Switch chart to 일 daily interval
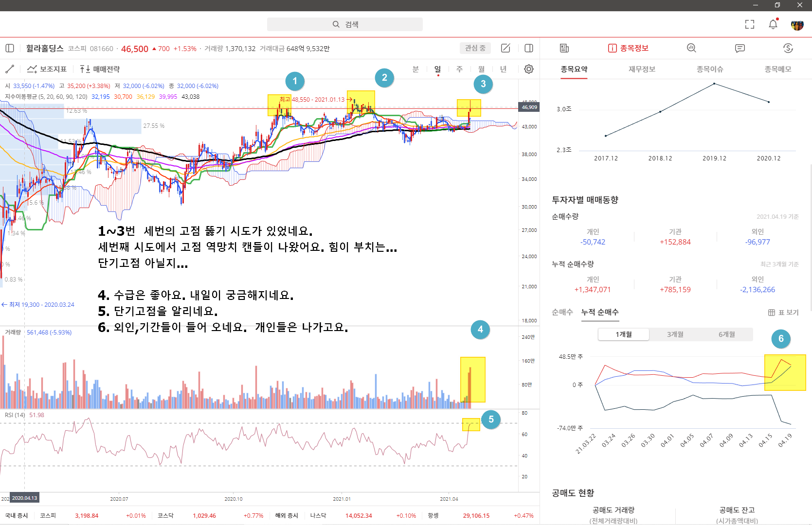This screenshot has width=812, height=525. pos(437,69)
